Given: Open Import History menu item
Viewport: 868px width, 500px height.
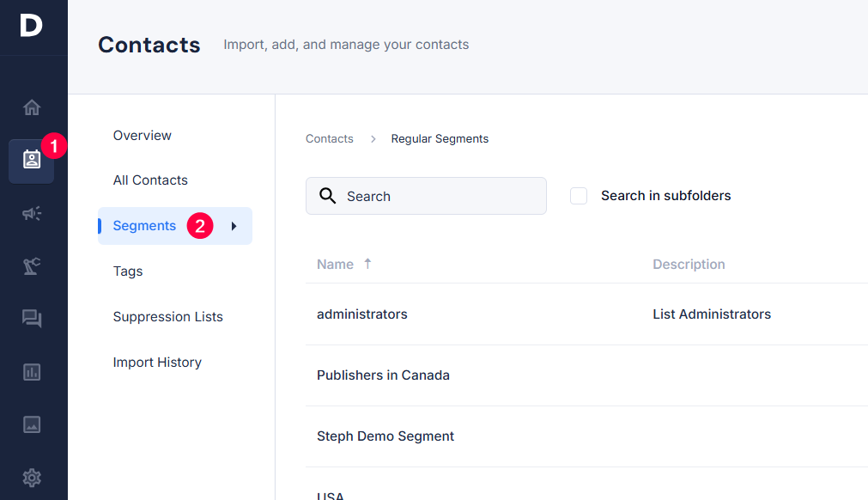Looking at the screenshot, I should [157, 363].
